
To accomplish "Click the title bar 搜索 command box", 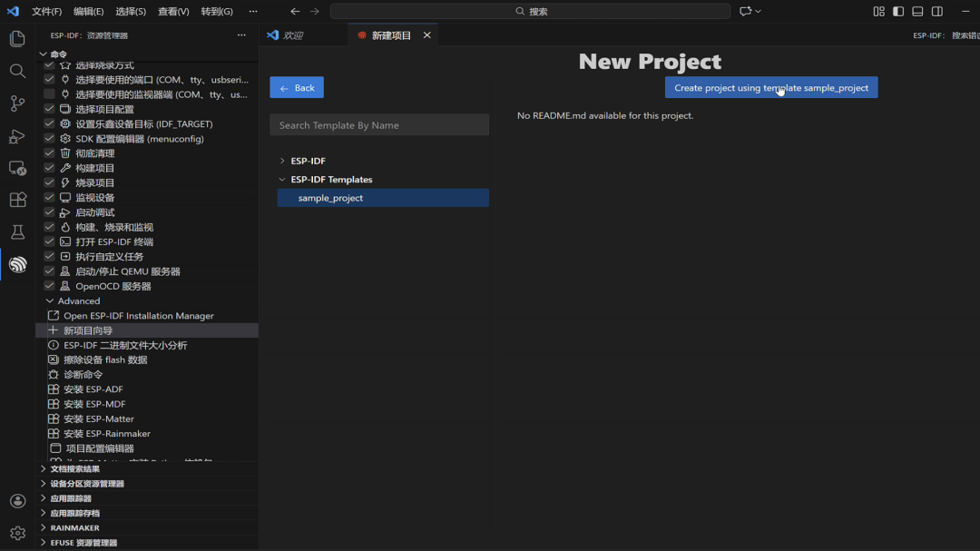I will tap(530, 11).
